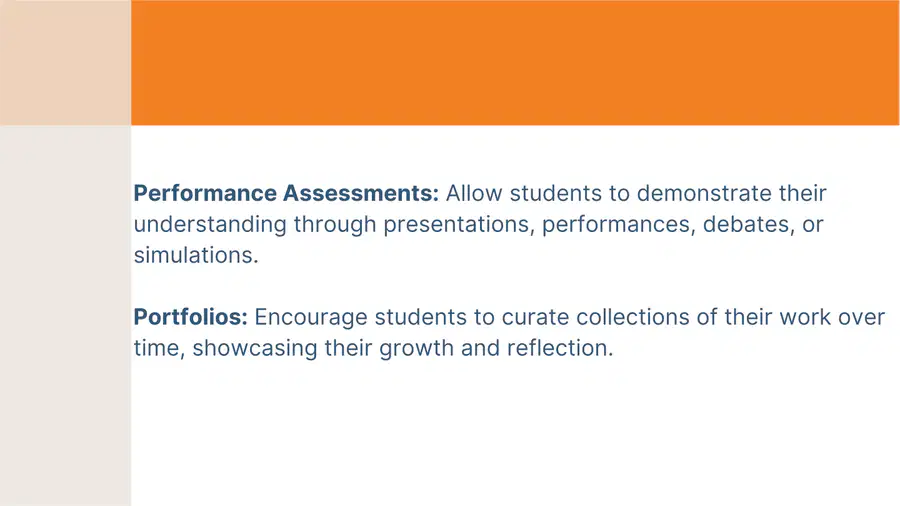Select the orange header banner
Viewport: 900px width, 506px height.
point(515,63)
